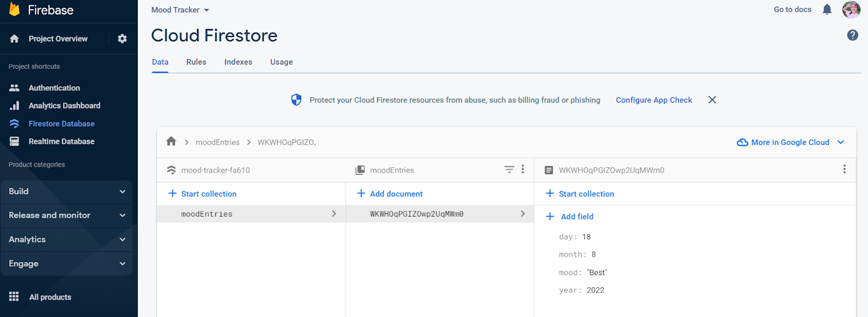The width and height of the screenshot is (868, 317).
Task: Open project settings gear icon
Action: (x=122, y=39)
